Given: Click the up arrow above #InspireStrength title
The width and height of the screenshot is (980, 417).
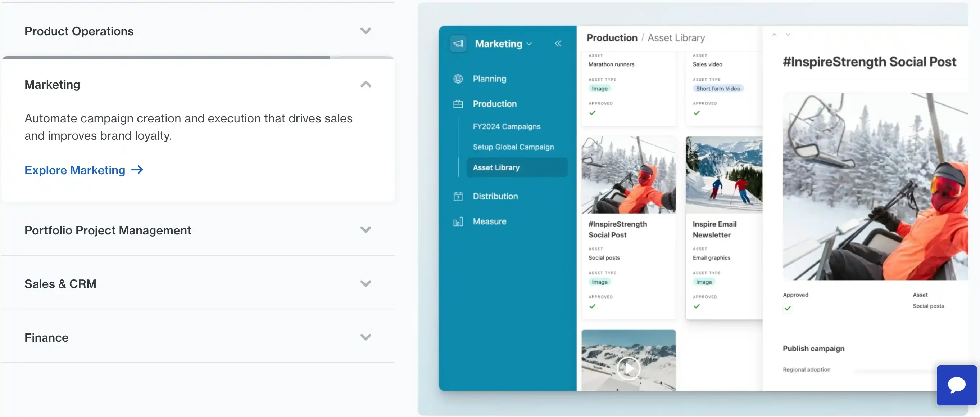Looking at the screenshot, I should coord(774,35).
